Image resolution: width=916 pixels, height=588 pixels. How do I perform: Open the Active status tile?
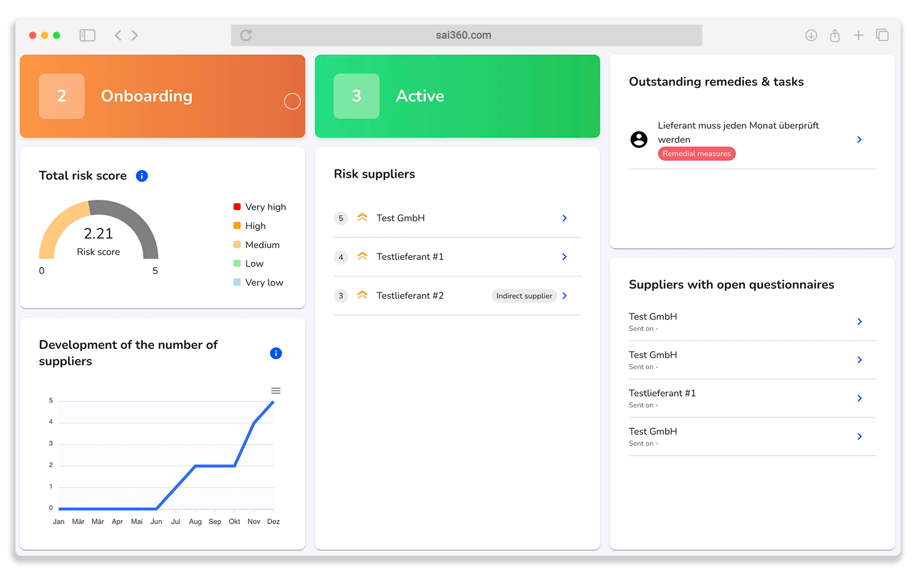(x=457, y=97)
